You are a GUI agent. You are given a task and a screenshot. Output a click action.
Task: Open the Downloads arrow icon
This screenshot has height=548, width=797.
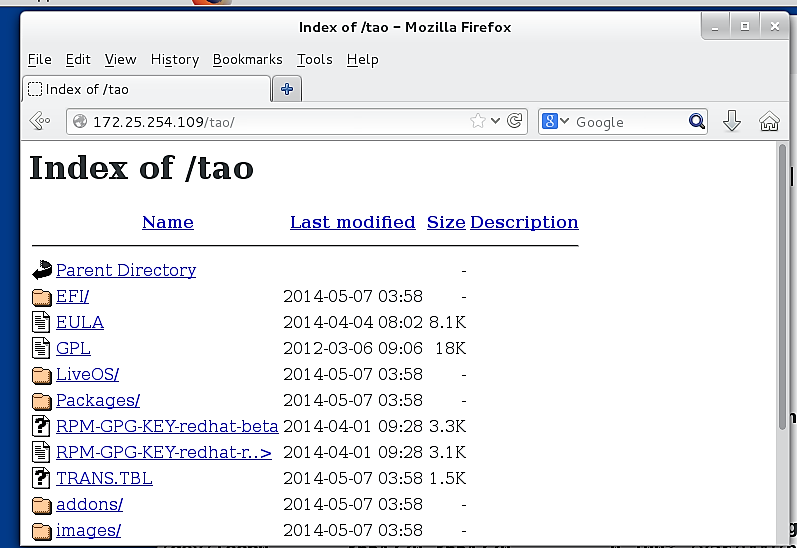tap(732, 121)
